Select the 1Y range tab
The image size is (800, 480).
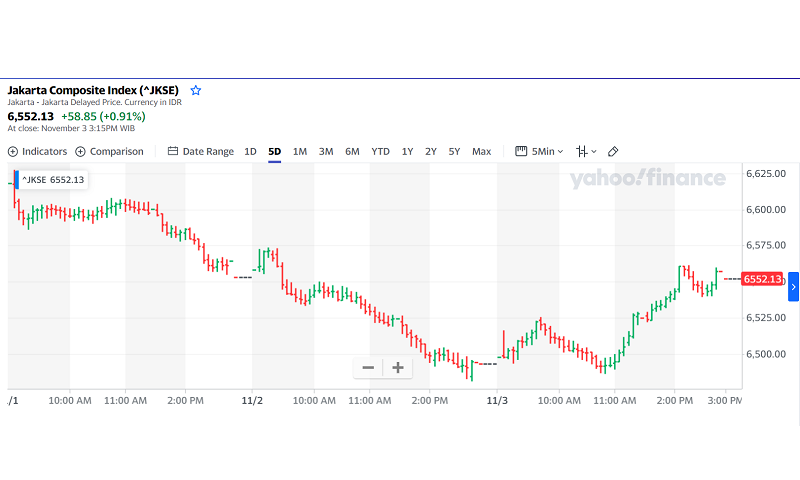pos(407,151)
